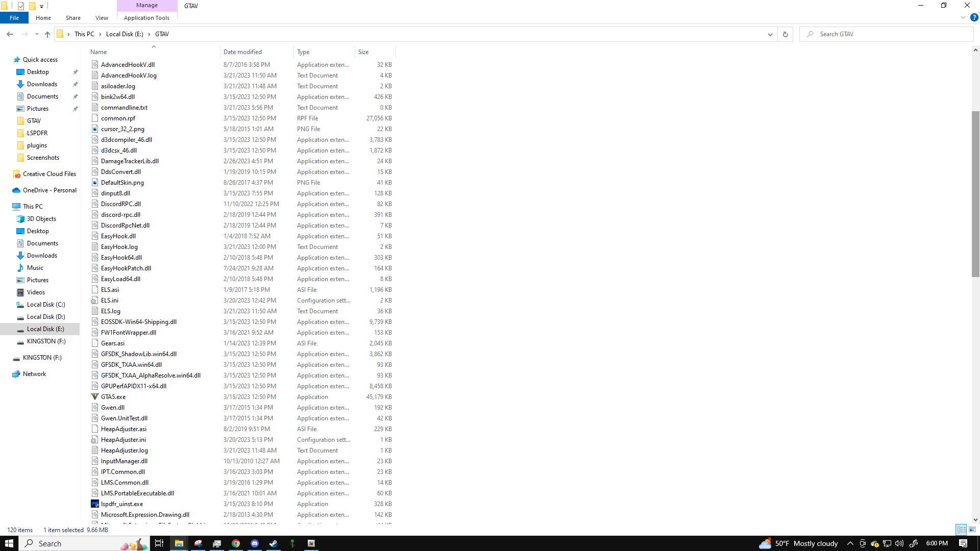
Task: Select LSPDFR folder in Quick access
Action: click(37, 133)
